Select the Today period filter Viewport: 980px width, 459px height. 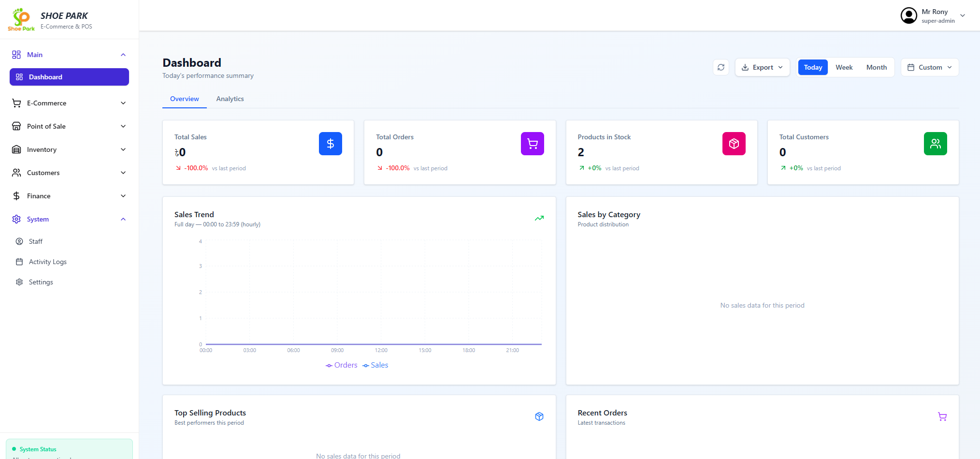tap(813, 67)
